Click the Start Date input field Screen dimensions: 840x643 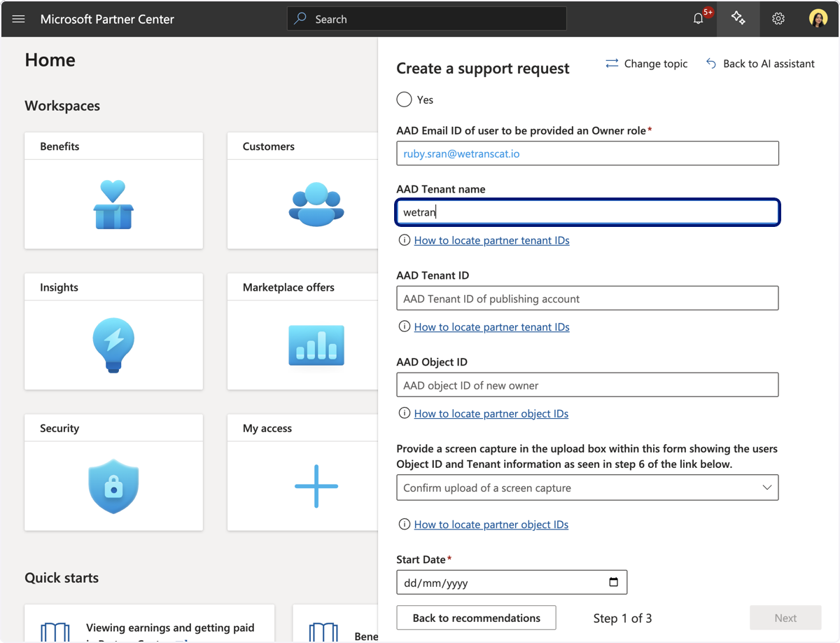512,582
